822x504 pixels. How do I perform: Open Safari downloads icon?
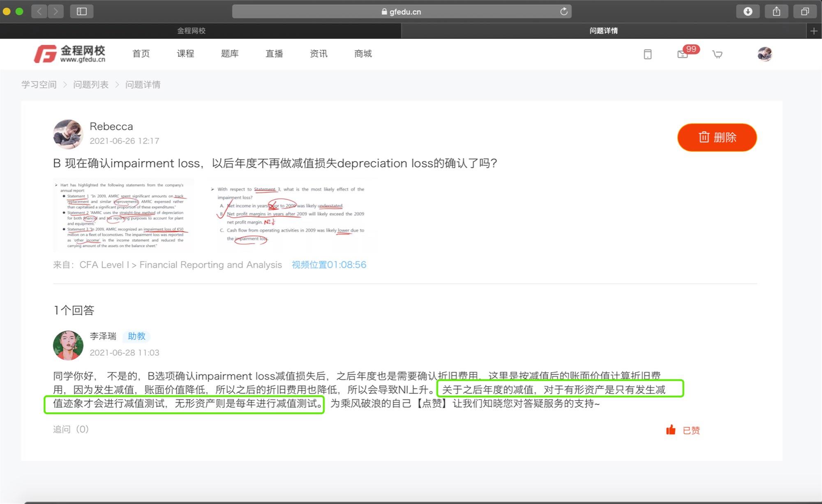tap(748, 12)
